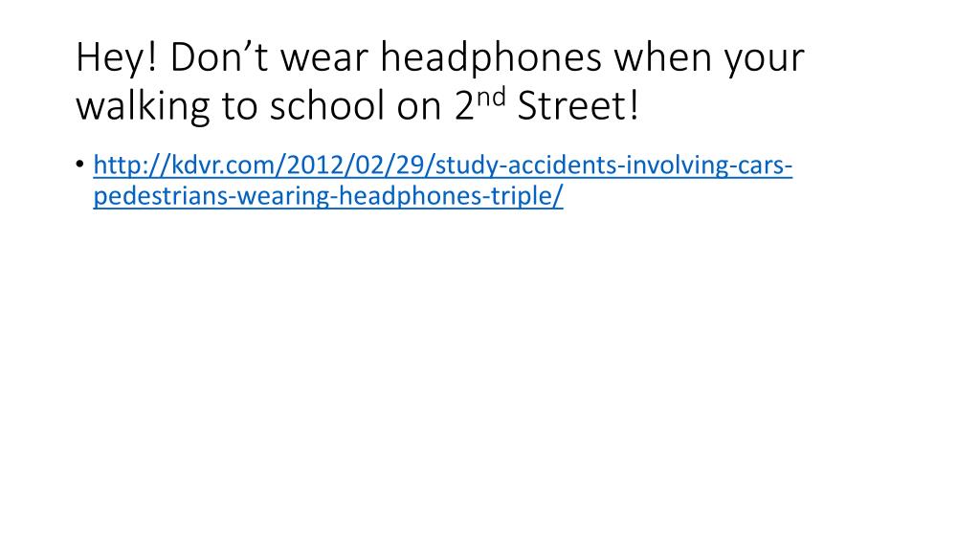Click 'Don't' in the slide title
The height and width of the screenshot is (551, 980).
(219, 57)
